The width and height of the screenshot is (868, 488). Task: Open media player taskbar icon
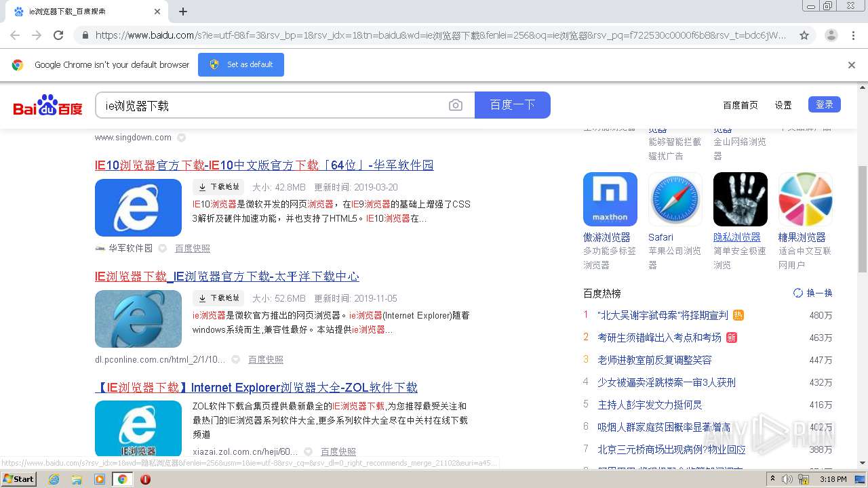pos(100,479)
